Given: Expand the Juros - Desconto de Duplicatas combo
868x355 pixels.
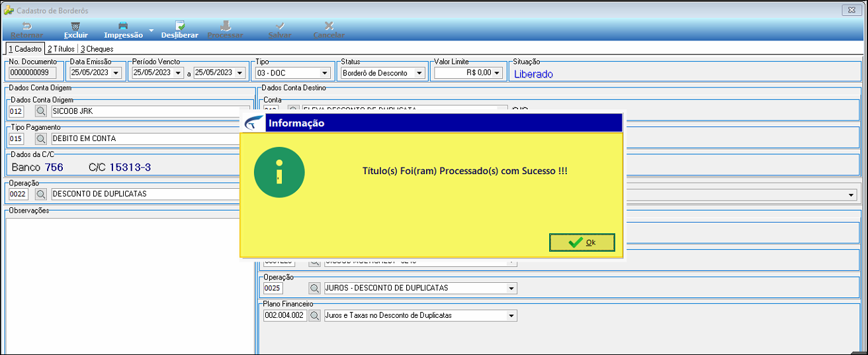Looking at the screenshot, I should (x=511, y=288).
